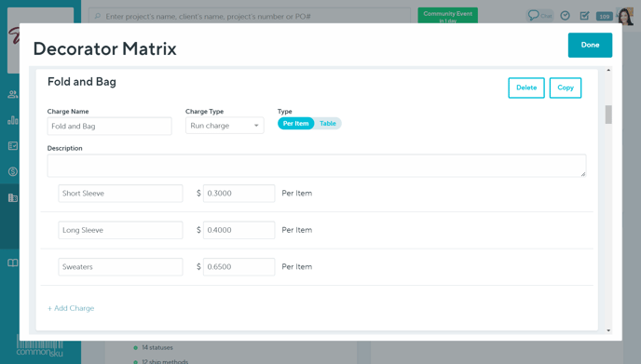Click the dollar sign finance sidebar icon

tap(13, 171)
